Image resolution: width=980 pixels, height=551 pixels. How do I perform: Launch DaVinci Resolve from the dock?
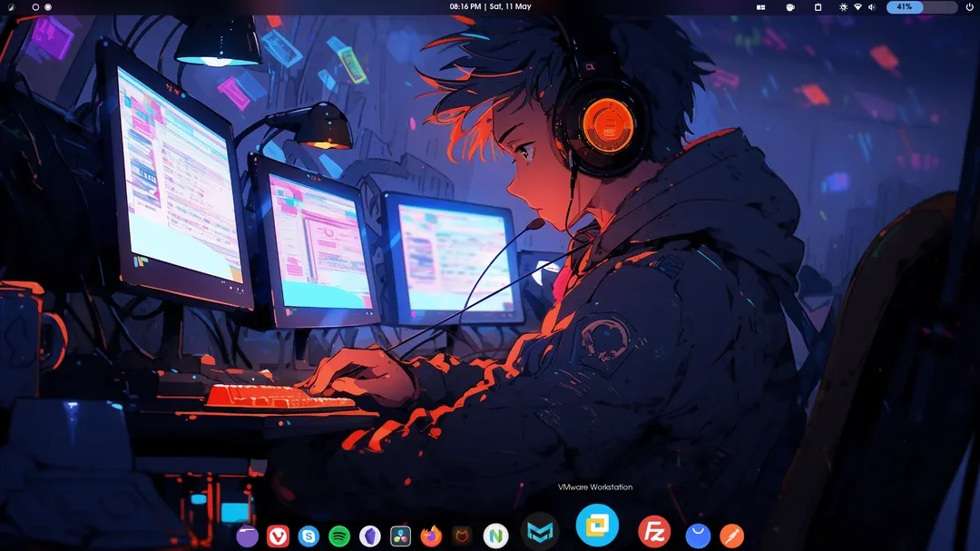(401, 536)
